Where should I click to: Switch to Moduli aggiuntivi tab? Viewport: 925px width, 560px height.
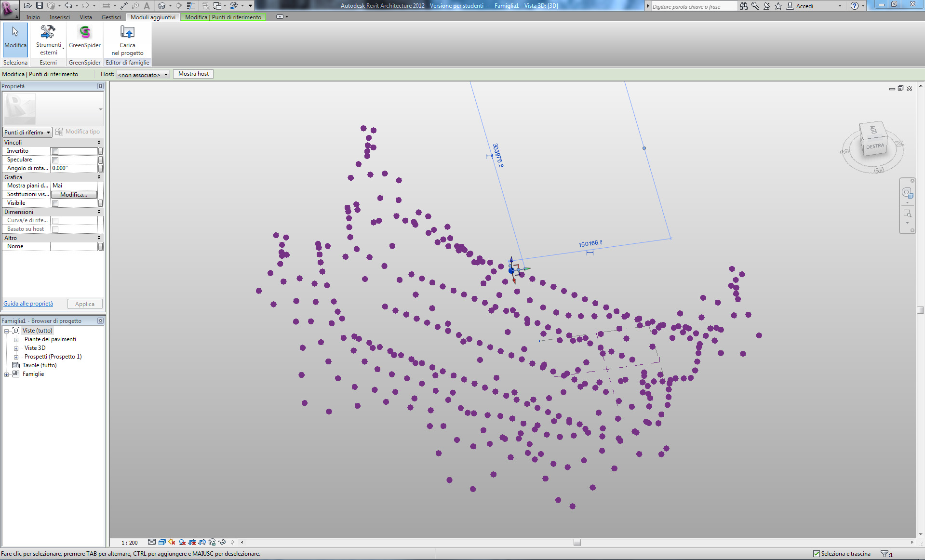(153, 17)
